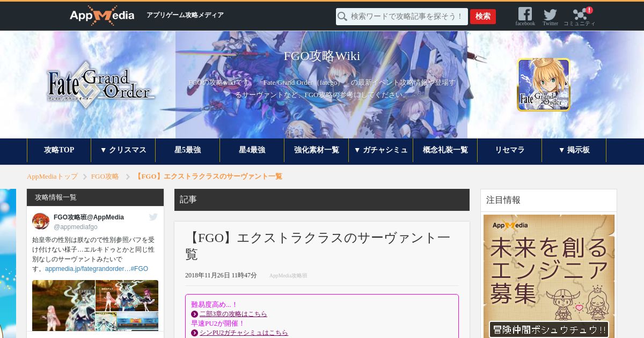Open the リセマラ menu item
Screen dimensions: 644x338
[510, 150]
